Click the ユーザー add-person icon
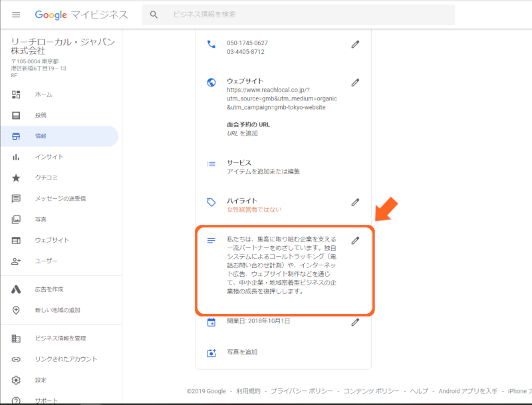The width and height of the screenshot is (532, 405). pyautogui.click(x=16, y=261)
